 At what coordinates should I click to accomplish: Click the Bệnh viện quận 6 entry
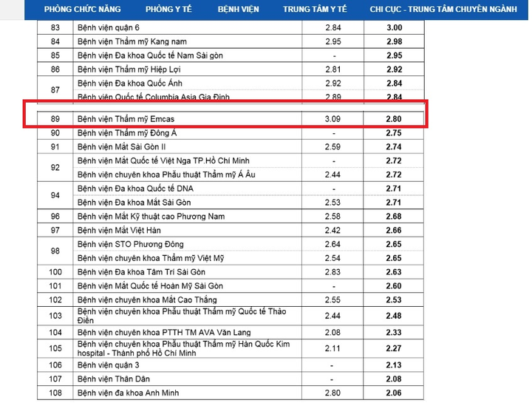109,27
